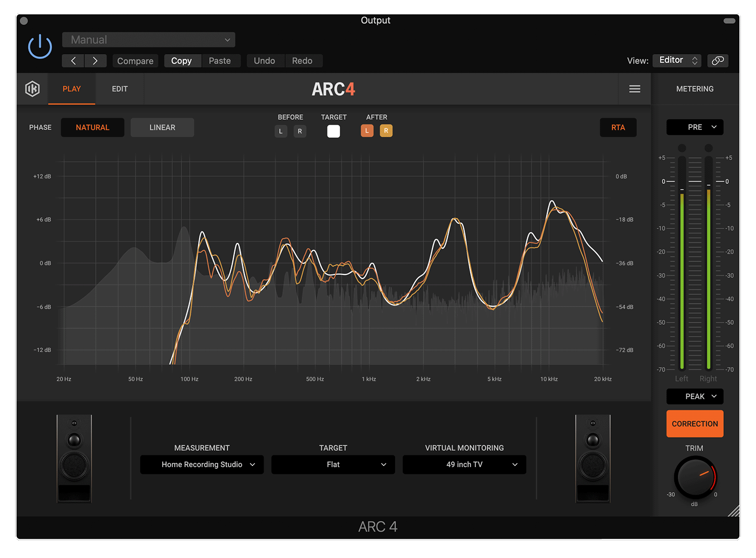
Task: Go to the previous preset with the left arrow
Action: pyautogui.click(x=73, y=60)
